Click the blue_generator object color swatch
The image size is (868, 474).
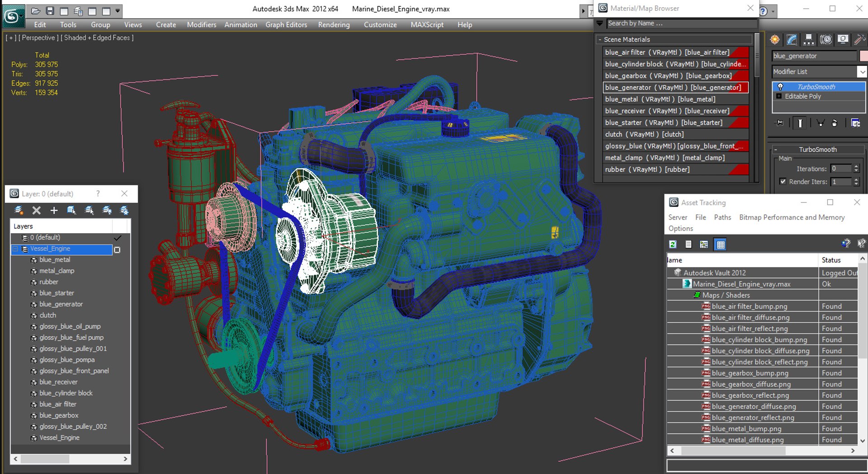click(x=863, y=56)
